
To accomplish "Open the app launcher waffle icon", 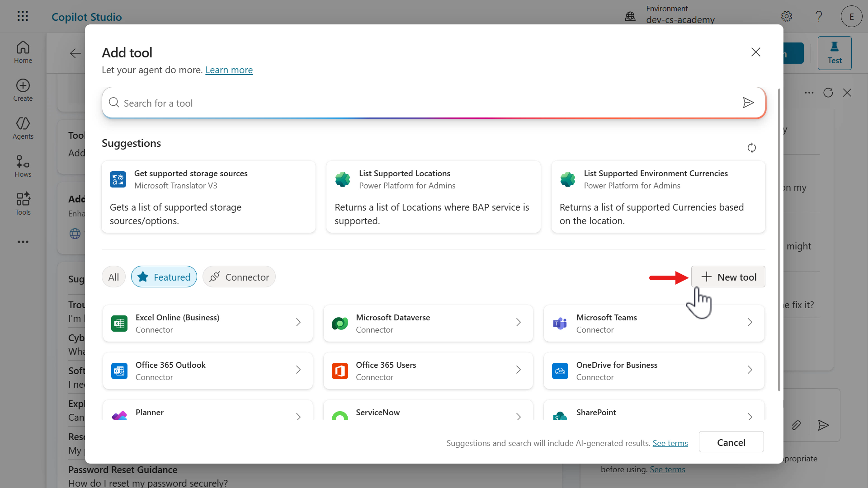I will click(x=23, y=16).
